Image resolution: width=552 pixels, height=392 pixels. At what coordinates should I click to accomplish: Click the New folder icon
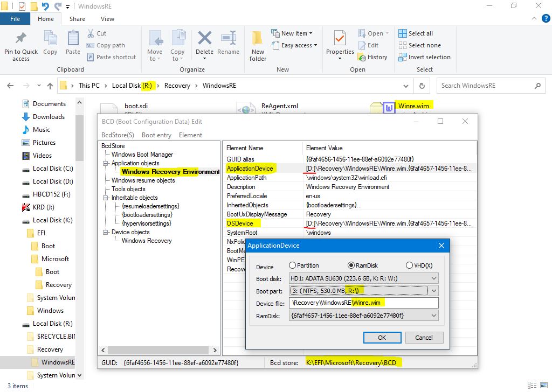coord(258,39)
